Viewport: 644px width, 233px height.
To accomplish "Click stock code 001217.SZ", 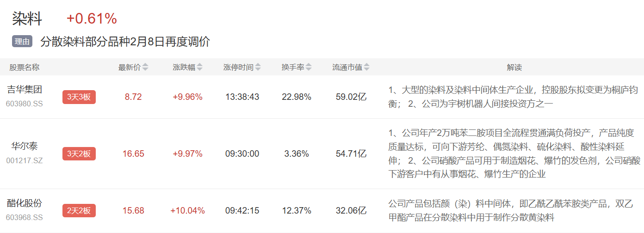I will [x=25, y=161].
